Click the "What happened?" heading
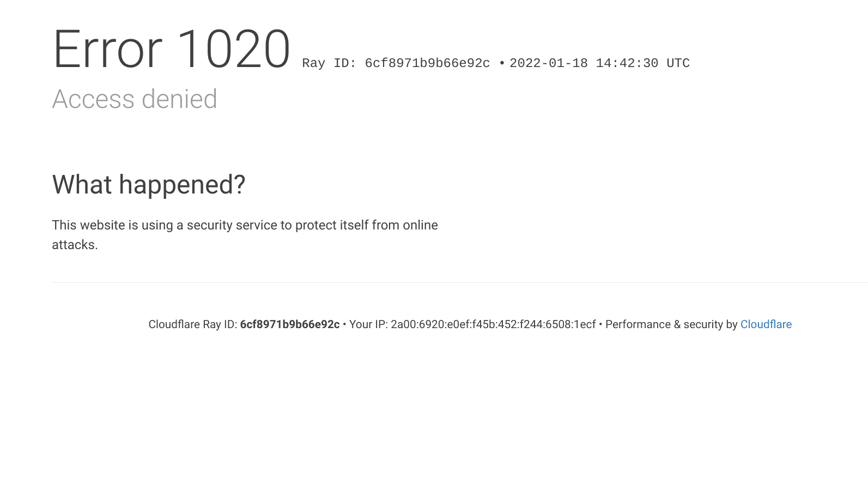Image resolution: width=868 pixels, height=502 pixels. click(149, 185)
